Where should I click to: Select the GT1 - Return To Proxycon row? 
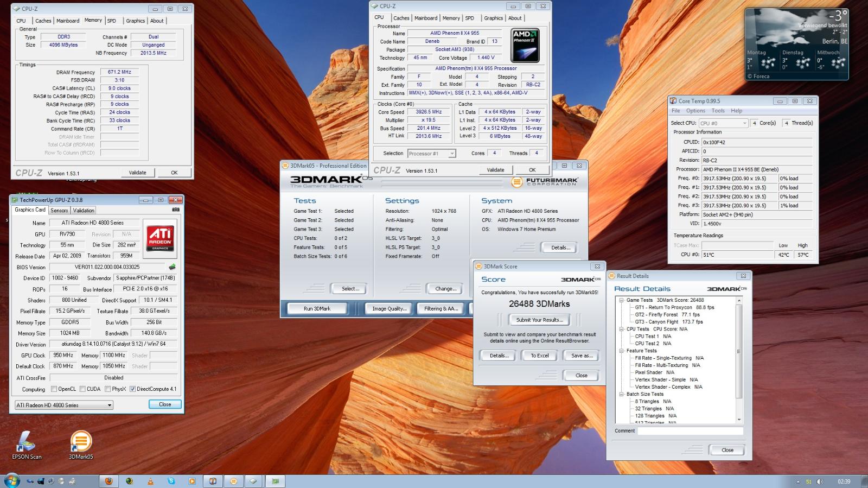[x=674, y=307]
